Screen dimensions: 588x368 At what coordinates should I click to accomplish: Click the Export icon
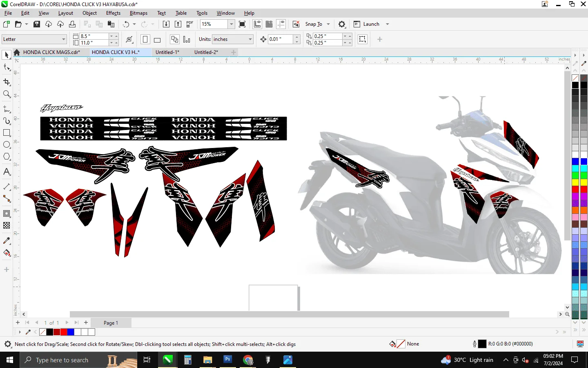(x=178, y=24)
